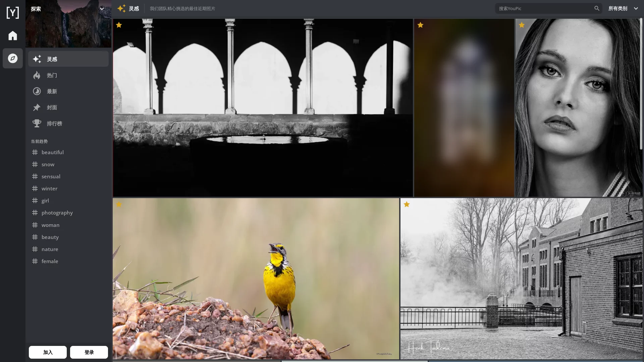Select the 灵感 menu item in sidebar

tap(68, 59)
